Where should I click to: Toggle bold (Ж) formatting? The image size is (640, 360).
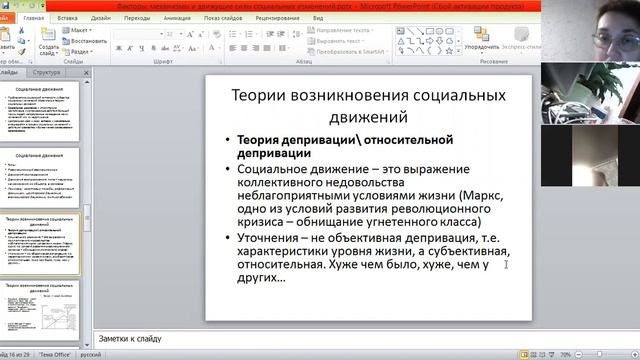[x=119, y=48]
